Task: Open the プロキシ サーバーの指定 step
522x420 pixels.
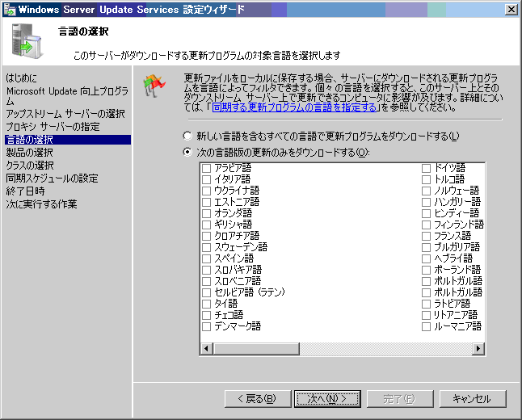Action: pyautogui.click(x=53, y=127)
